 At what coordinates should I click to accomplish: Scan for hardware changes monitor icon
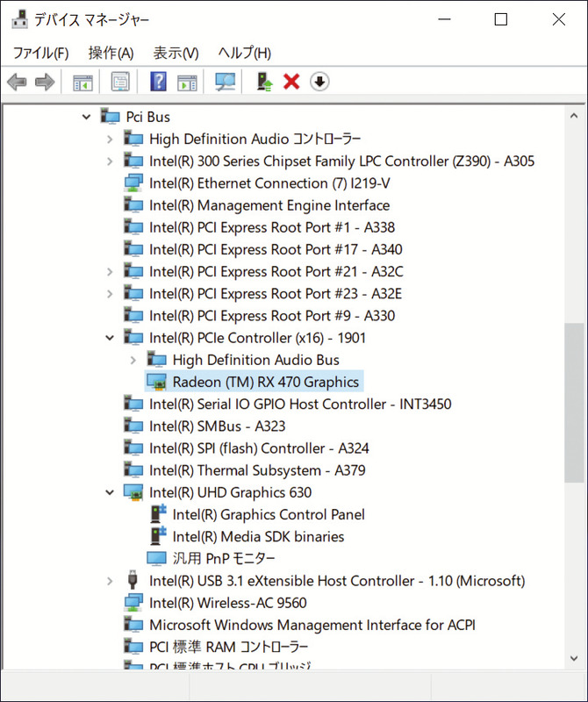[x=225, y=82]
